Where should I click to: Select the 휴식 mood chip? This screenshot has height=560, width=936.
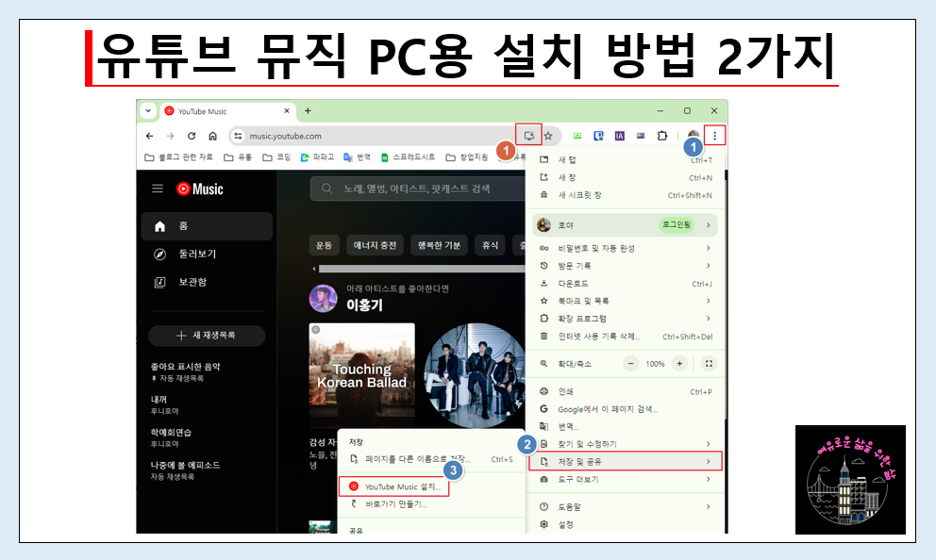click(490, 245)
